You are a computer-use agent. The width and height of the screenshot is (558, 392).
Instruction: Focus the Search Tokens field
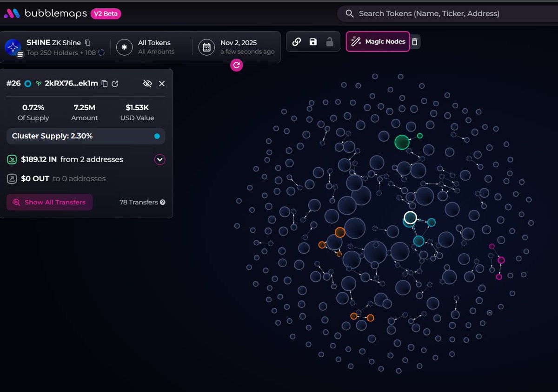447,13
